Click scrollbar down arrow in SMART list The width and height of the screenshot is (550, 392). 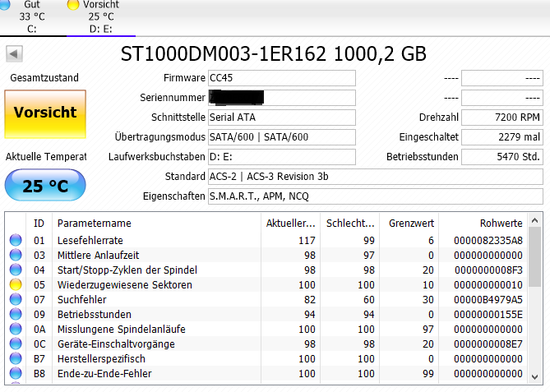(534, 377)
